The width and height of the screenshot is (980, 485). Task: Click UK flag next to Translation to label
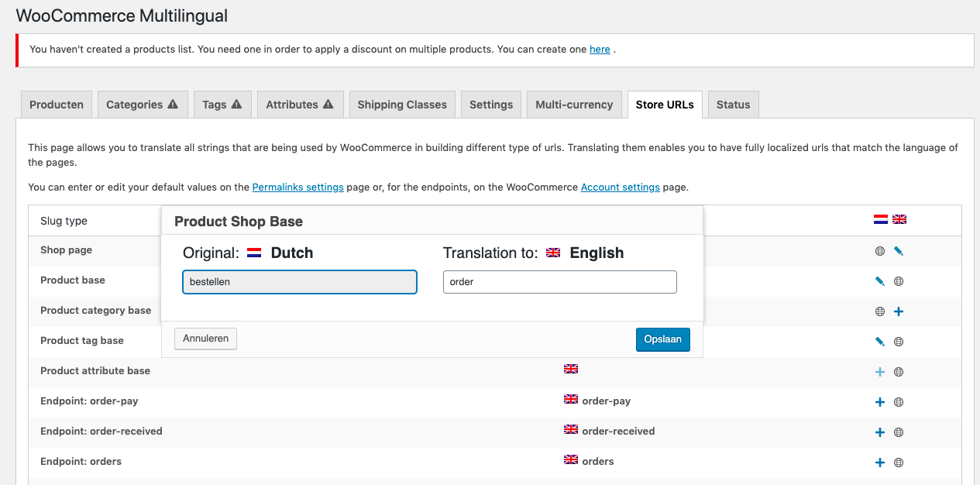point(553,253)
